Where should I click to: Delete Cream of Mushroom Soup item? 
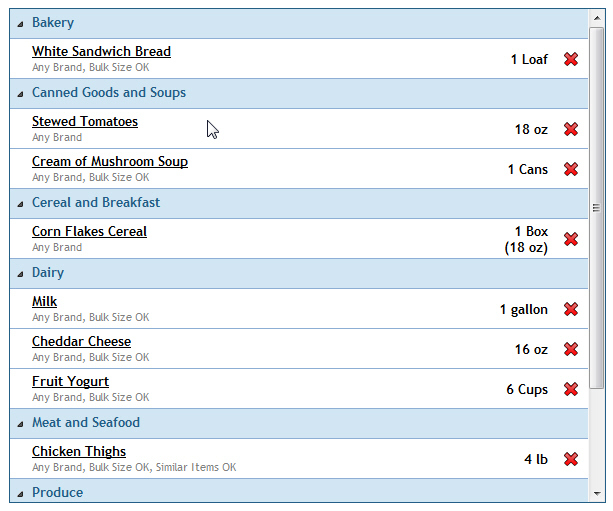[x=571, y=169]
